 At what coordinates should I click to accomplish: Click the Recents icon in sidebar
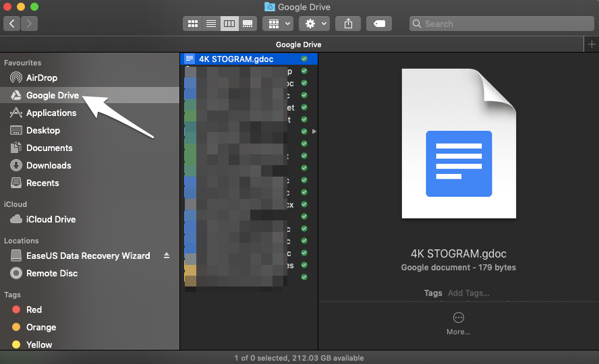coord(16,183)
